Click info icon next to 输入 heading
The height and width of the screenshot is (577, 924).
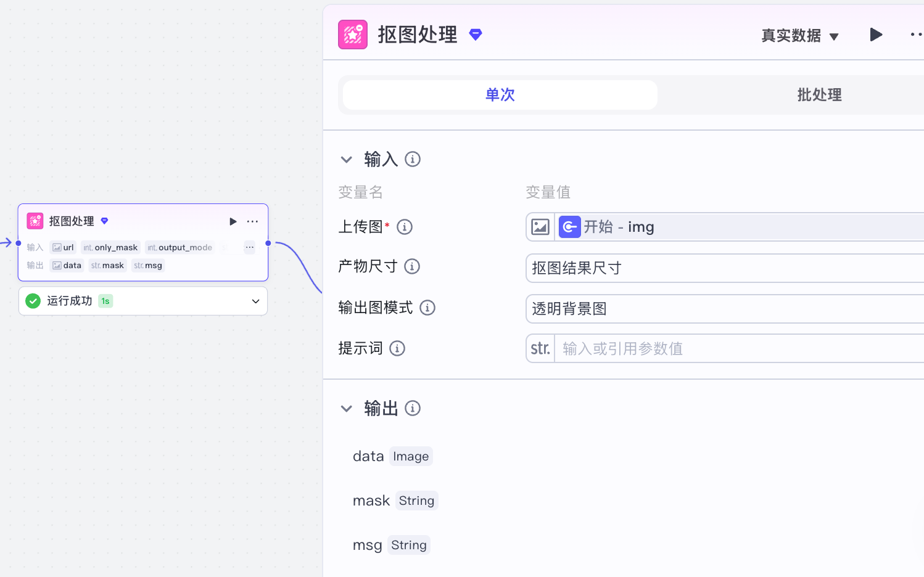coord(413,159)
